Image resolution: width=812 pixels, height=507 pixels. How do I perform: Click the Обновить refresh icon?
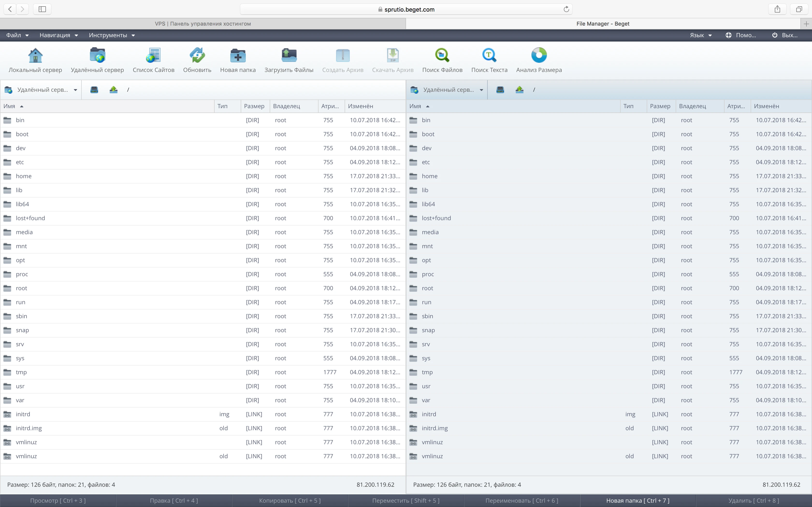(197, 56)
